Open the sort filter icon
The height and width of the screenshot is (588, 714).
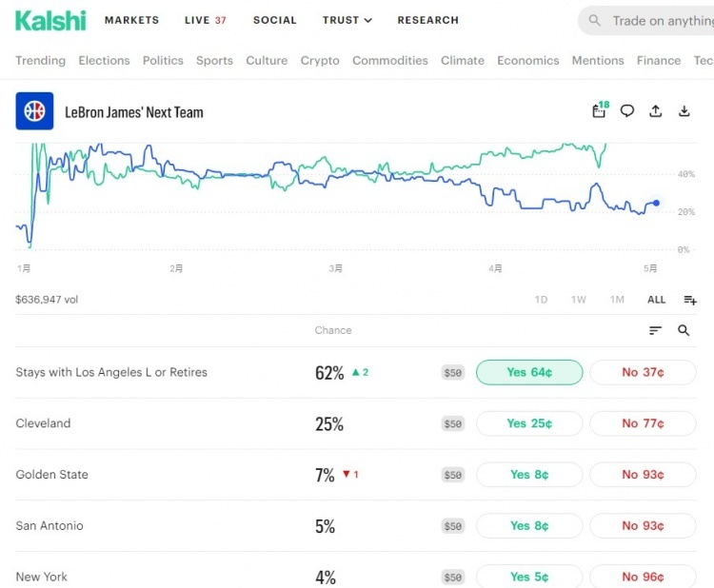click(655, 330)
